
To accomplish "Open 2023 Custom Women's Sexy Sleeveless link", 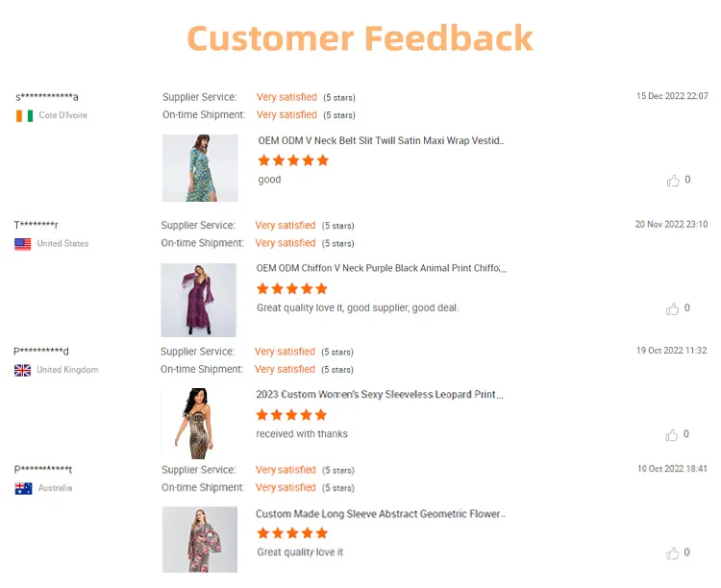I will click(380, 395).
